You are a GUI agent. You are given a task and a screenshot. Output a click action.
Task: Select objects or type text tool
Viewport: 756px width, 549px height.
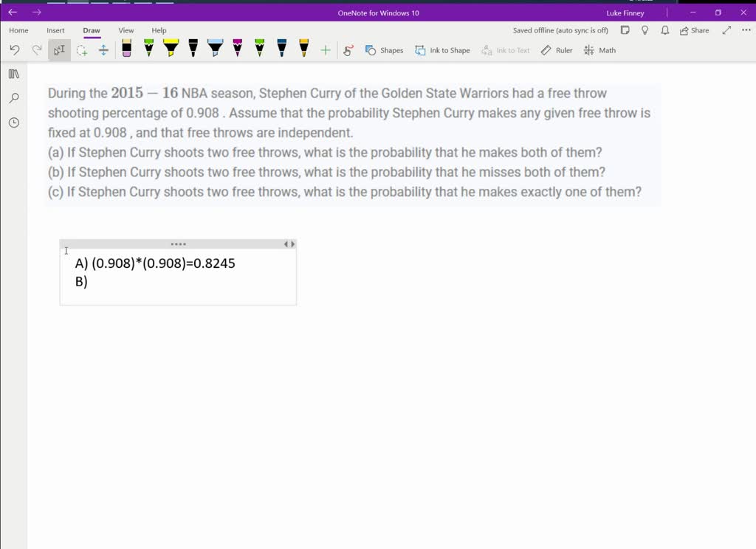tap(59, 50)
